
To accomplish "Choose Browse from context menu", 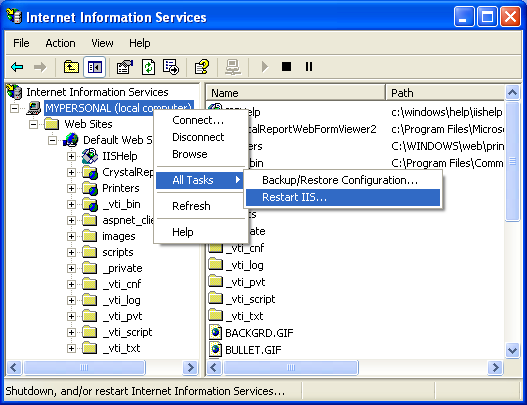I will [x=200, y=154].
